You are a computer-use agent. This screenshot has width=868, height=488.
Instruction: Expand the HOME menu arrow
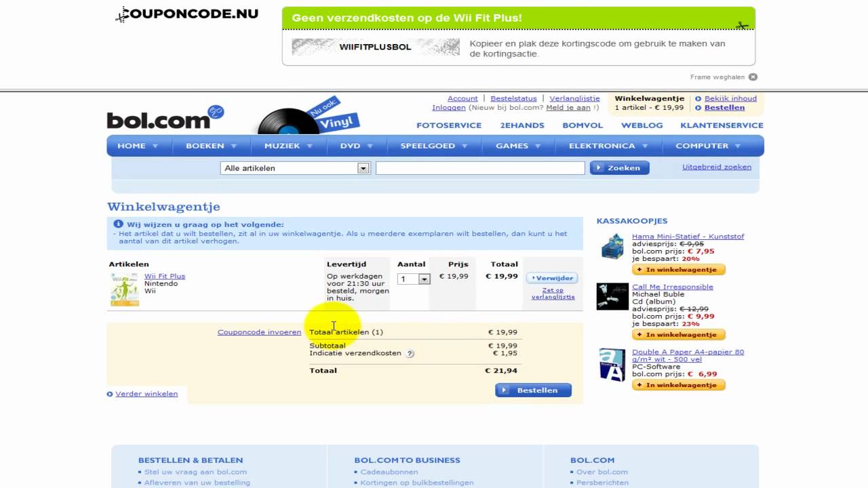(x=155, y=146)
